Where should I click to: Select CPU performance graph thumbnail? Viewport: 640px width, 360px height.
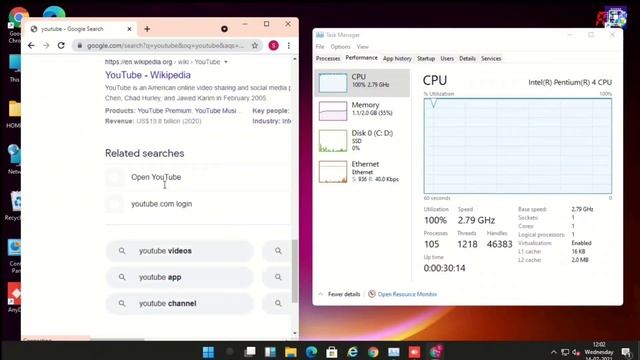[x=333, y=83]
